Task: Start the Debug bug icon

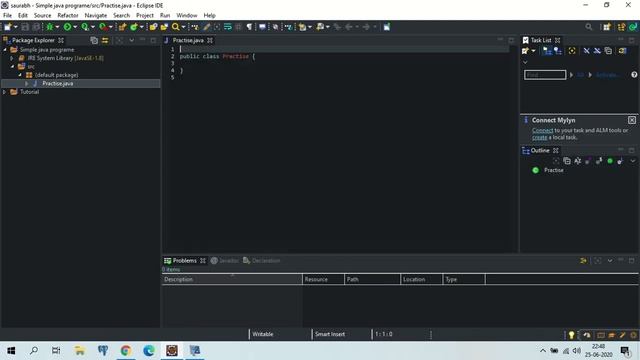Action: pos(49,27)
